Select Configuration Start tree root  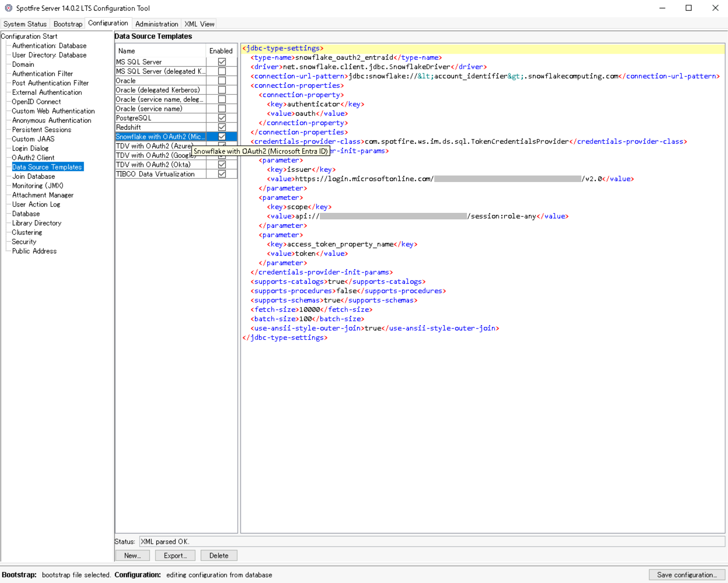(29, 36)
